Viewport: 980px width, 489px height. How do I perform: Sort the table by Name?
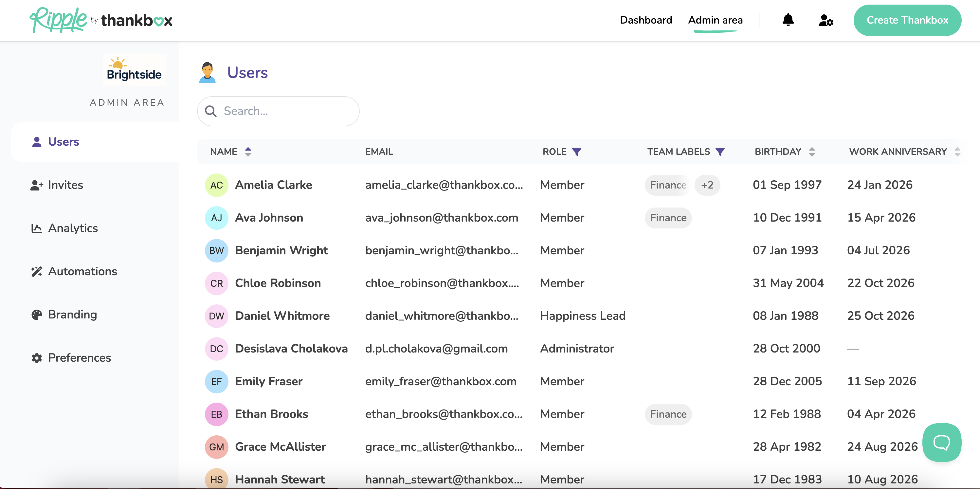(248, 152)
